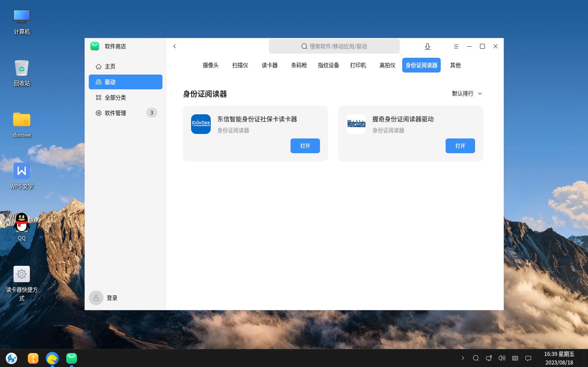Click the 登录 login link

point(112,298)
